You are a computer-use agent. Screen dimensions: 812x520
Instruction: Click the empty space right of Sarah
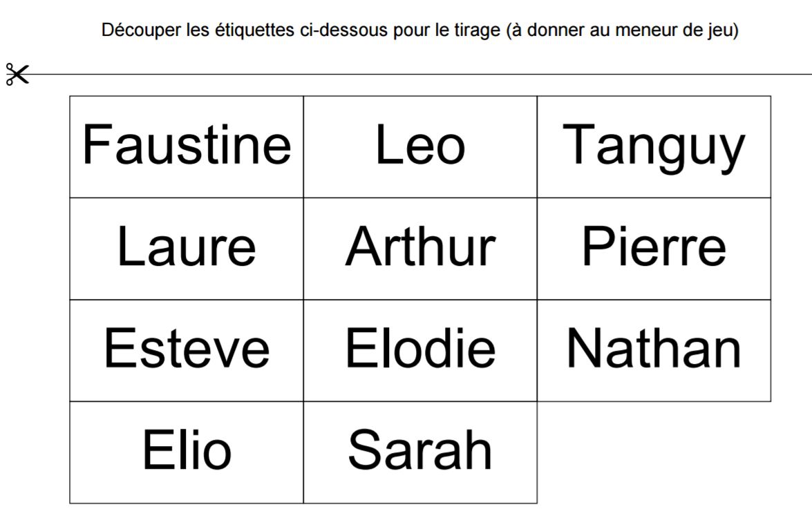click(x=654, y=452)
